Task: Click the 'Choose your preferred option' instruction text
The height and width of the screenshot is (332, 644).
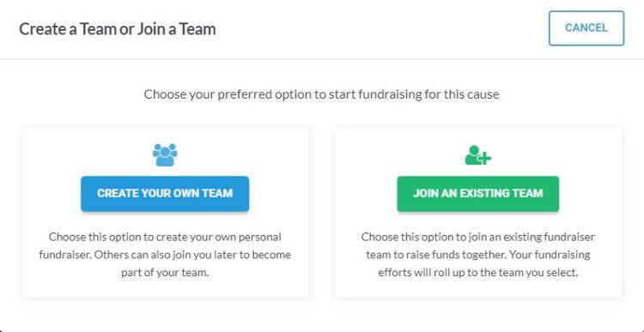Action: 322,94
